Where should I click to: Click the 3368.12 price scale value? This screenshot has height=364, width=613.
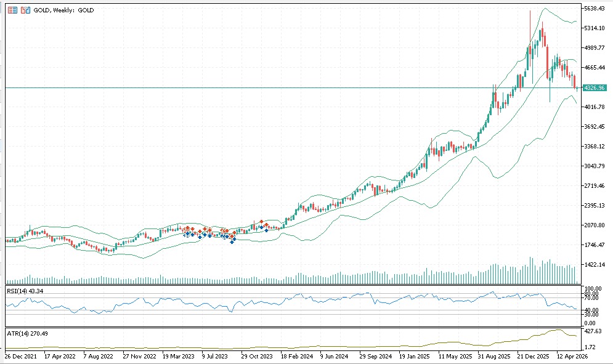click(595, 146)
